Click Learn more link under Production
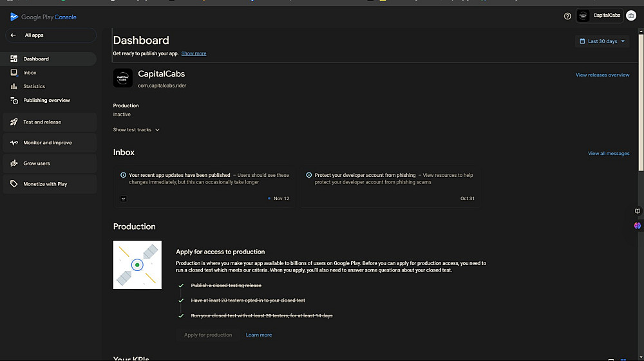Viewport: 644px width, 361px height. [259, 335]
